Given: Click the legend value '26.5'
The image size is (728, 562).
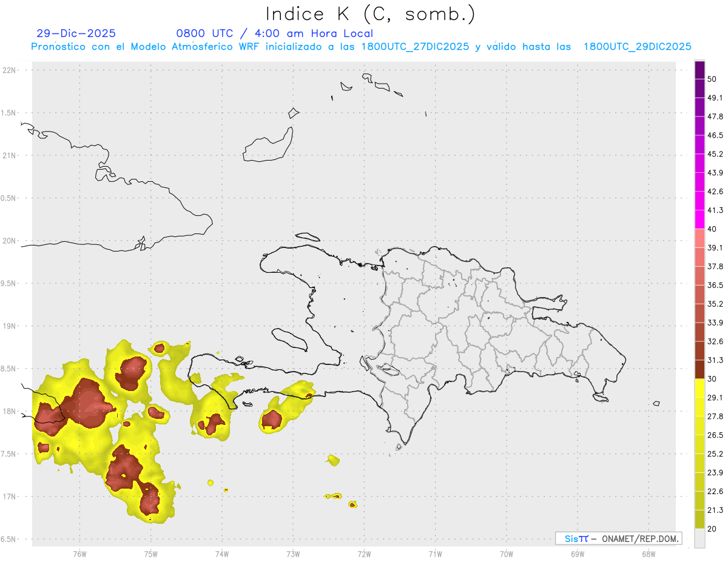Looking at the screenshot, I should tap(715, 435).
